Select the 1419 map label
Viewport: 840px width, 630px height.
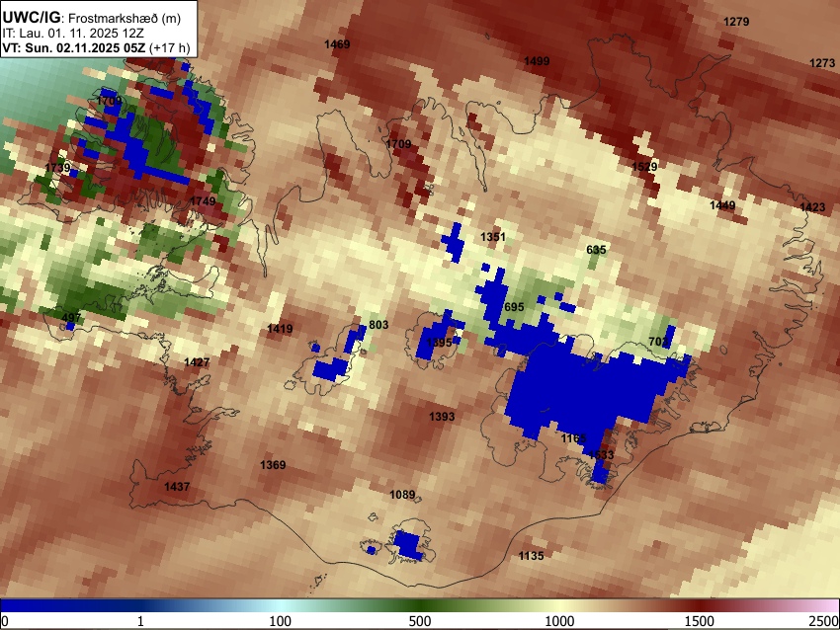tap(280, 329)
